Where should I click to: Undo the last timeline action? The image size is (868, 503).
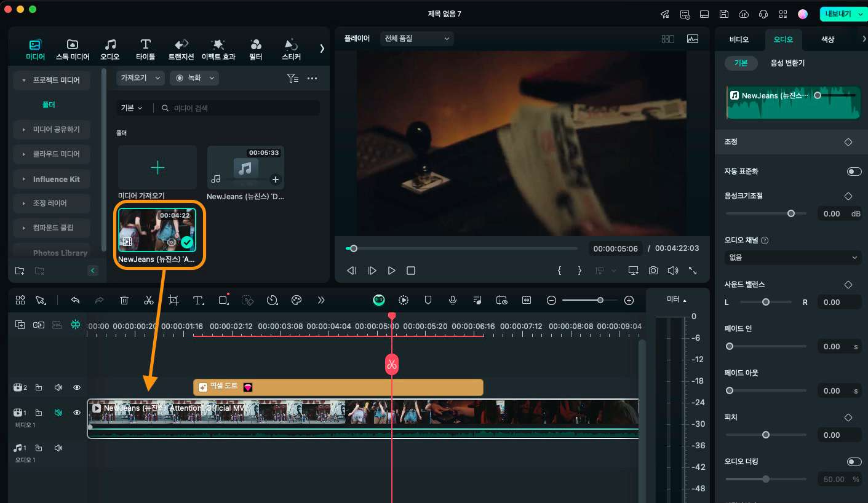[75, 300]
